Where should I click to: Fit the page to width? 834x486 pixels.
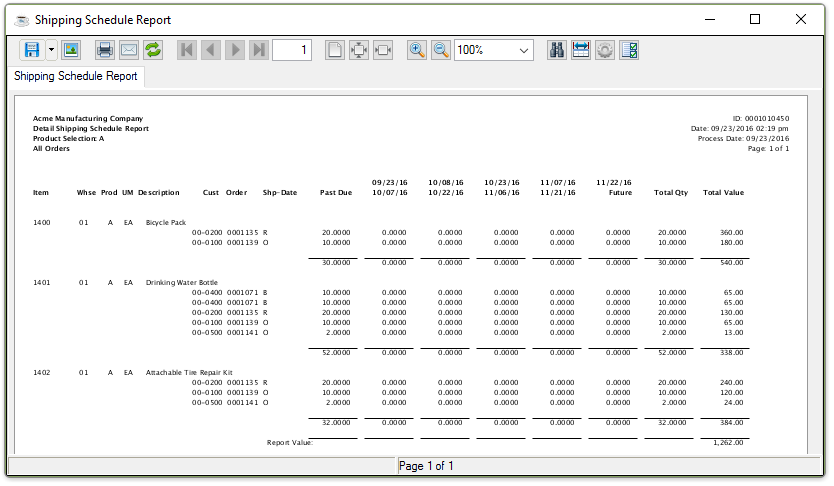click(x=383, y=50)
